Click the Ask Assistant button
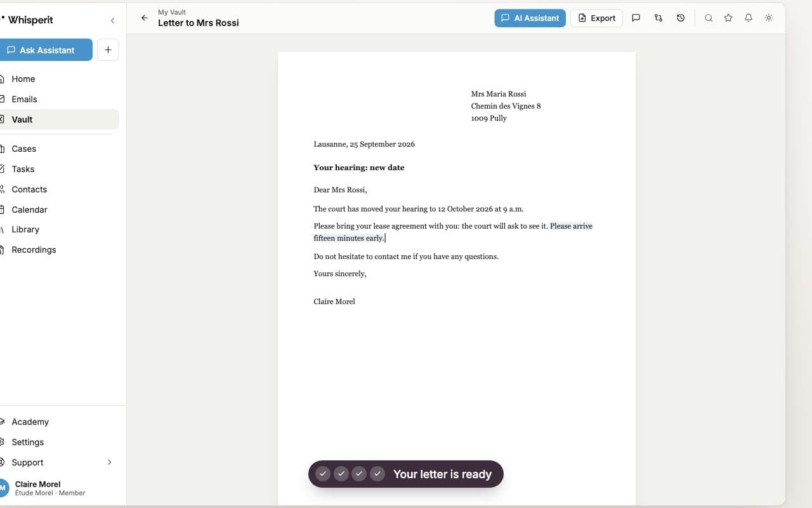Viewport: 812px width, 508px height. [46, 50]
